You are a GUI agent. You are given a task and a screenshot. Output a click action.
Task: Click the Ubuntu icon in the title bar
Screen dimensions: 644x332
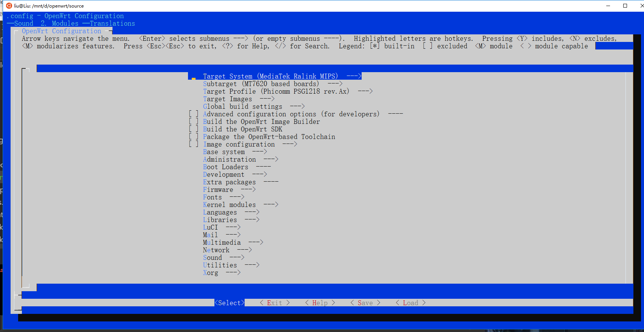(x=9, y=6)
